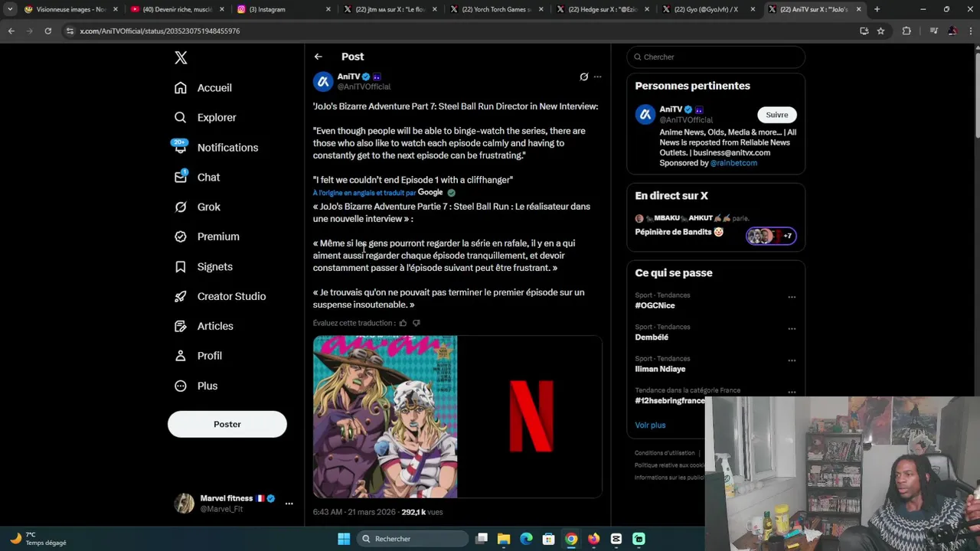The width and height of the screenshot is (980, 551).
Task: Open Firefox from taskbar
Action: click(x=593, y=539)
